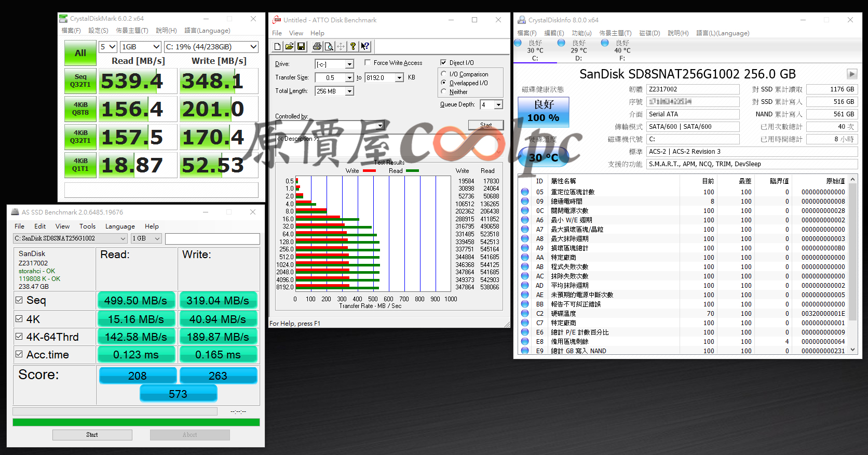Click blue status orb for attribute E9

(x=525, y=351)
